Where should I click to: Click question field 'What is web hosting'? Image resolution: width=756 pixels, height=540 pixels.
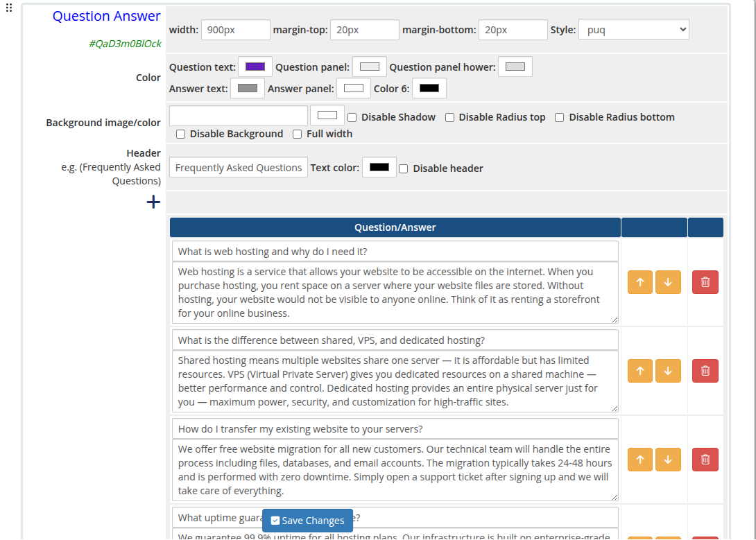pyautogui.click(x=395, y=252)
